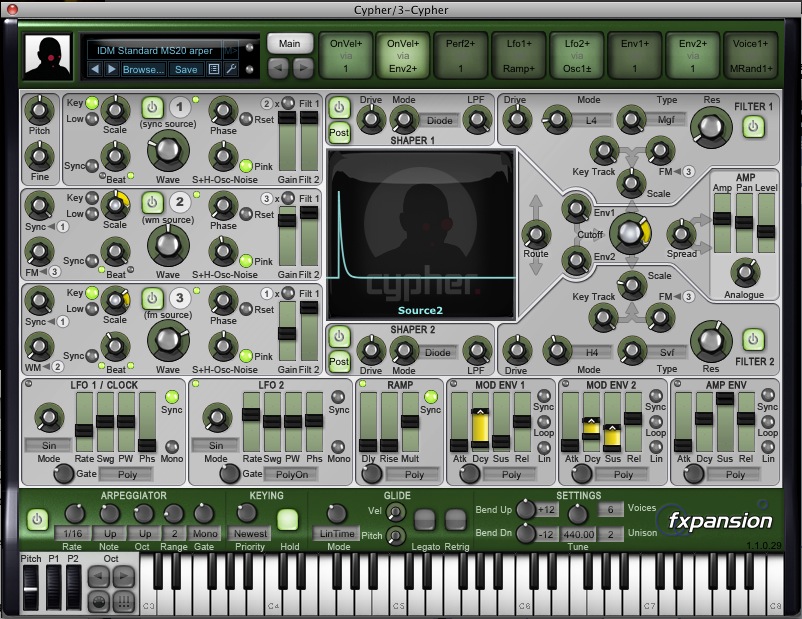Toggle oscillator 2 power button
This screenshot has height=619, width=802.
click(x=152, y=203)
